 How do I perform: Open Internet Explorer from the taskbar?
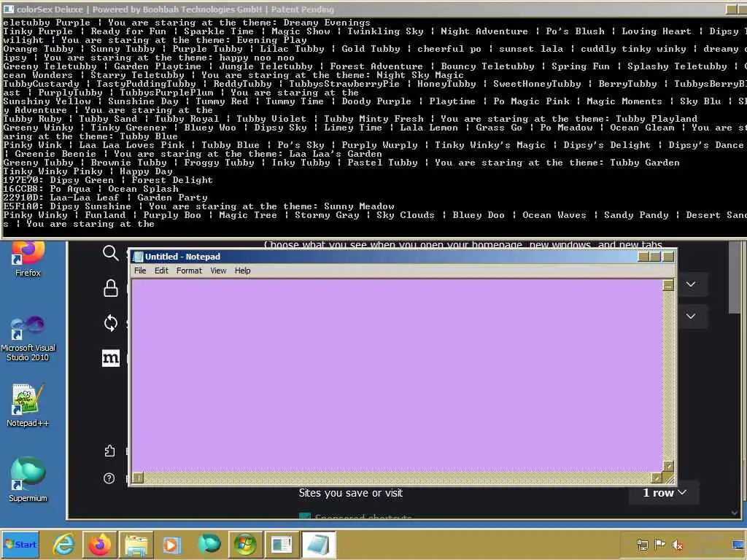click(64, 544)
